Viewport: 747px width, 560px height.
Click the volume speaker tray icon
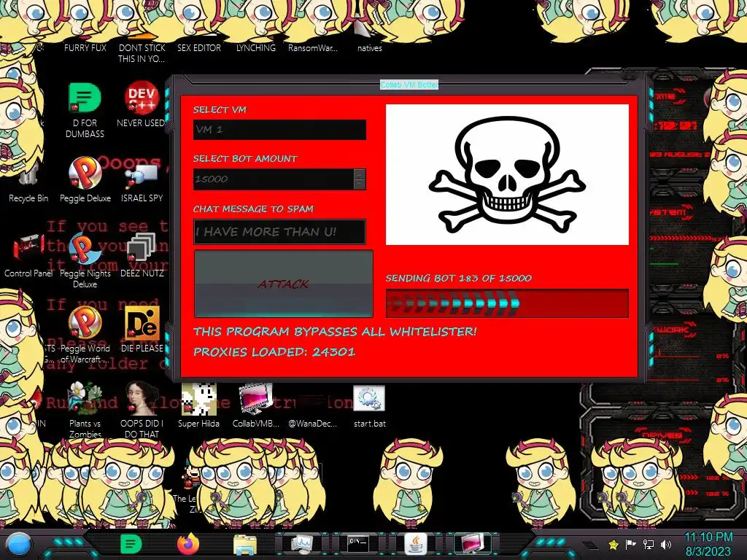tap(666, 544)
